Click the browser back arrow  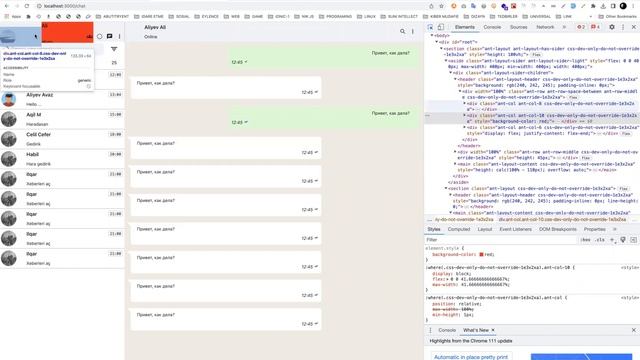click(x=7, y=6)
